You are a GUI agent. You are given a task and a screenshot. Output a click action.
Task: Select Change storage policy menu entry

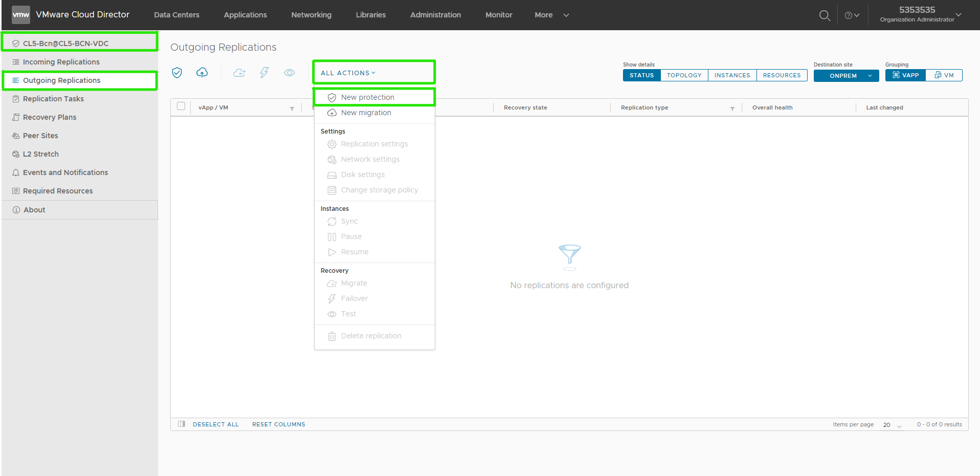[374, 190]
